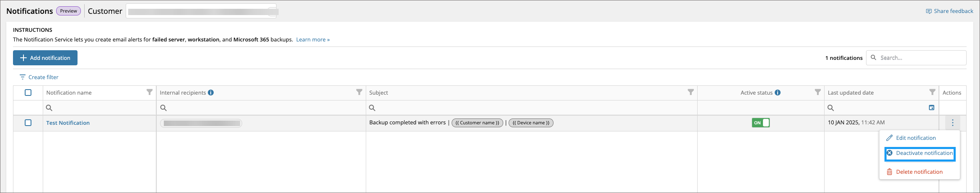Show info tooltip for Internal recipients
Viewport: 980px width, 193px height.
tap(211, 93)
